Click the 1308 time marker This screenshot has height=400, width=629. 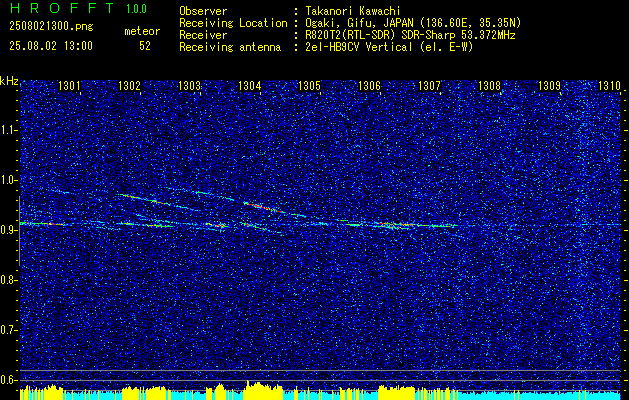click(489, 85)
